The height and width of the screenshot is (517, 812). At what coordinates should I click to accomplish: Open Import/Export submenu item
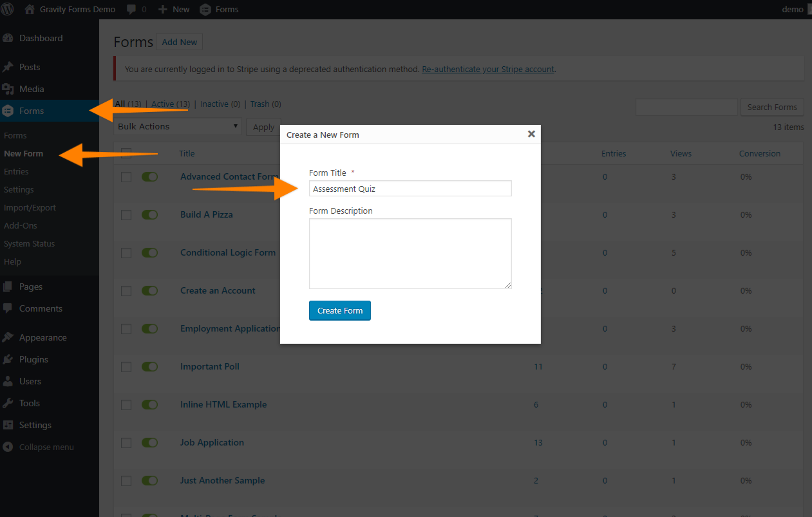(x=30, y=207)
